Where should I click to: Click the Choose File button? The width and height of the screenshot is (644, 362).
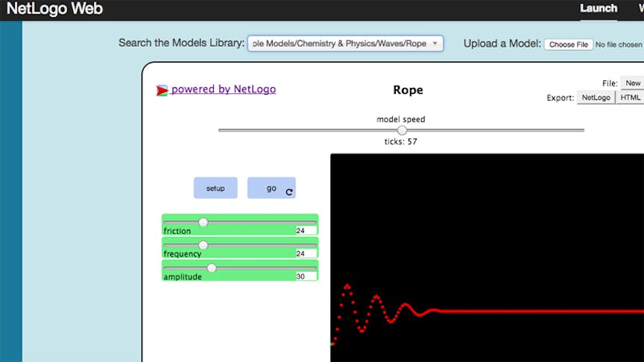[569, 45]
